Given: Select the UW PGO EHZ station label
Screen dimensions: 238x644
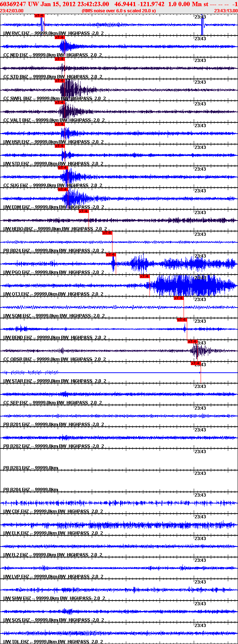Looking at the screenshot, I should click(x=54, y=272).
